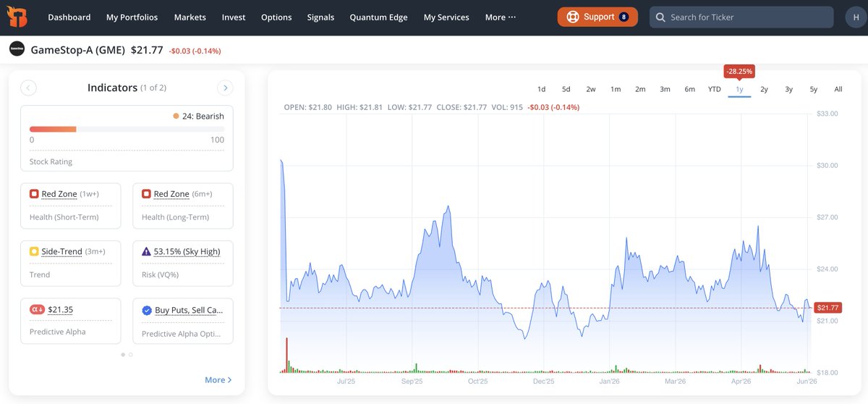868x404 pixels.
Task: Click the long-term Red Zone square icon
Action: pos(146,194)
